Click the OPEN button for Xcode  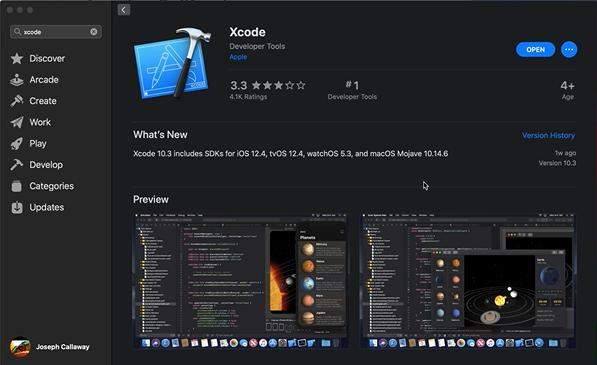(535, 49)
